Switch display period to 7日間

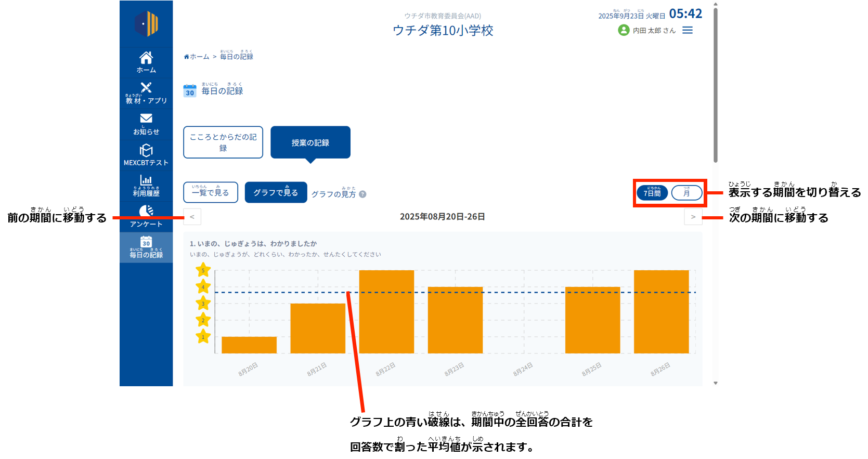point(652,193)
